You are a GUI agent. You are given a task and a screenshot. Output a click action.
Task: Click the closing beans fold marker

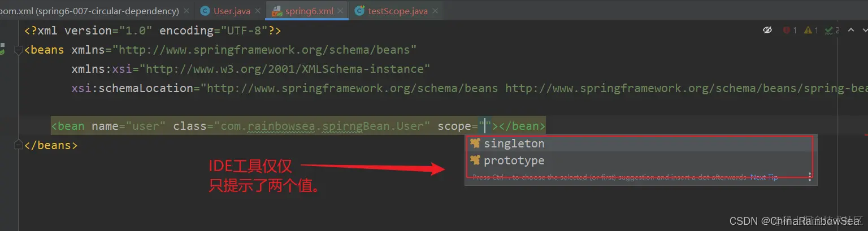(19, 145)
